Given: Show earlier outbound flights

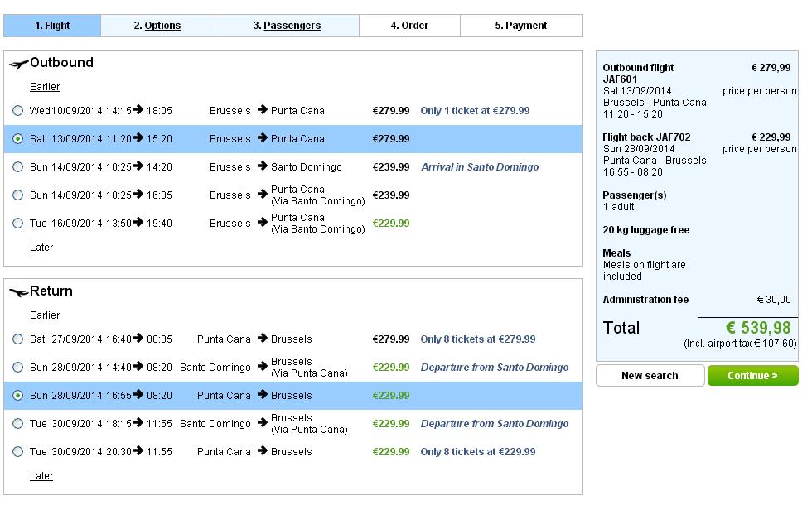Looking at the screenshot, I should click(45, 87).
